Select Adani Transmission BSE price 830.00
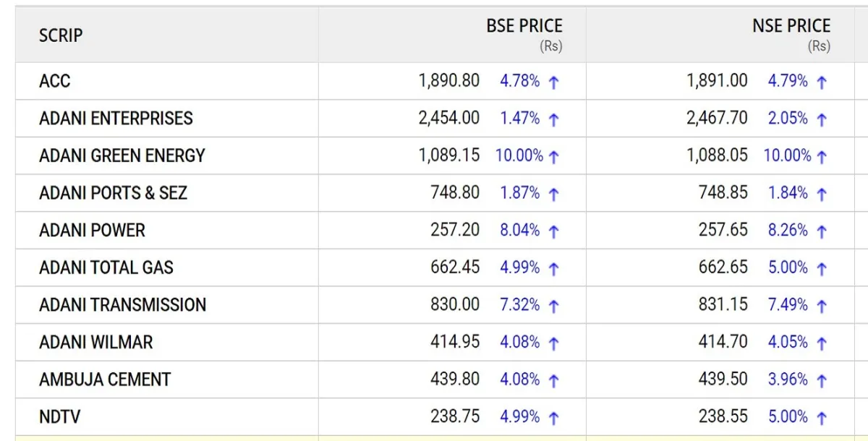Viewport: 868px width, 441px height. (456, 305)
